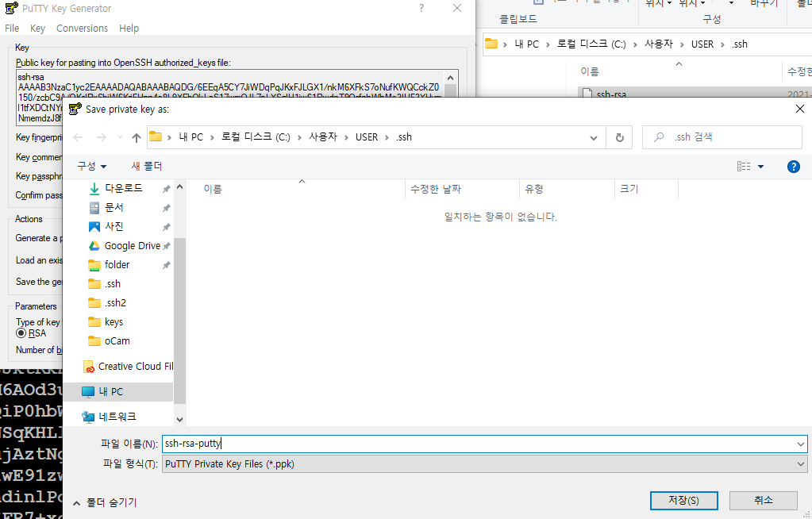Go up one folder level with up arrow

pos(137,137)
